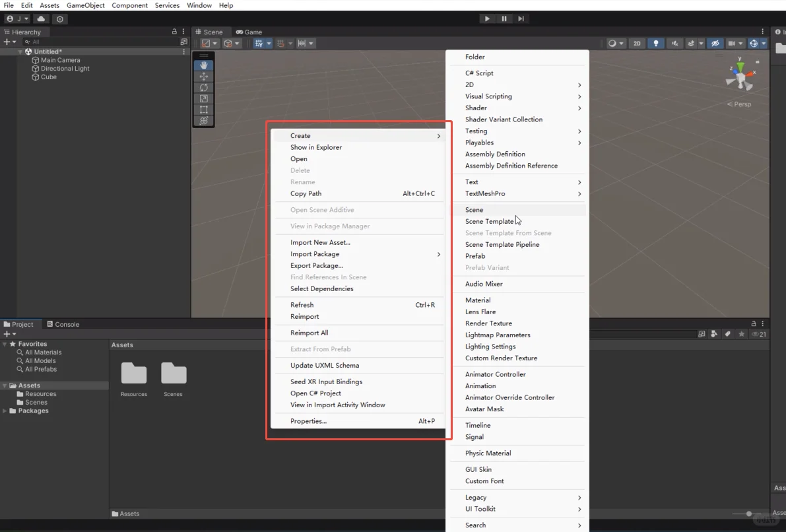The width and height of the screenshot is (786, 532).
Task: Select the Rect tool in Scene view
Action: coord(203,110)
